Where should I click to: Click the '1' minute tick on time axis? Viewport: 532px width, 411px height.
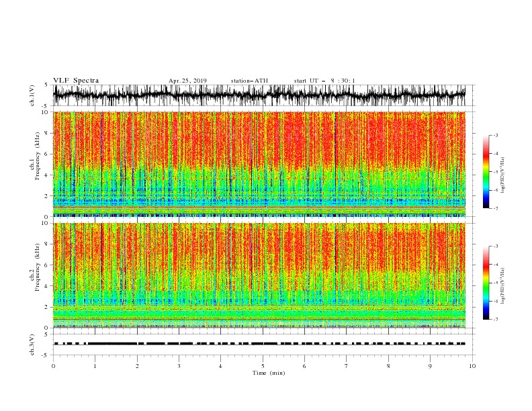pyautogui.click(x=95, y=366)
